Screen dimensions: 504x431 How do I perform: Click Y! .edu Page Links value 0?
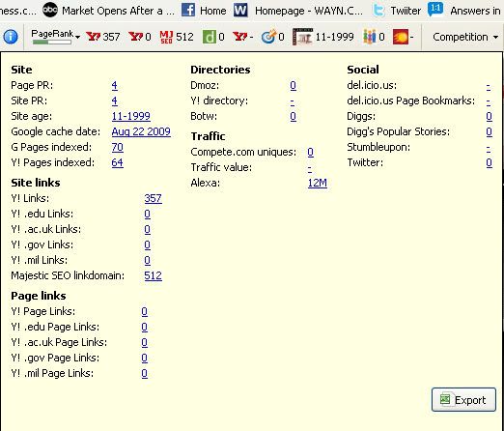[145, 327]
